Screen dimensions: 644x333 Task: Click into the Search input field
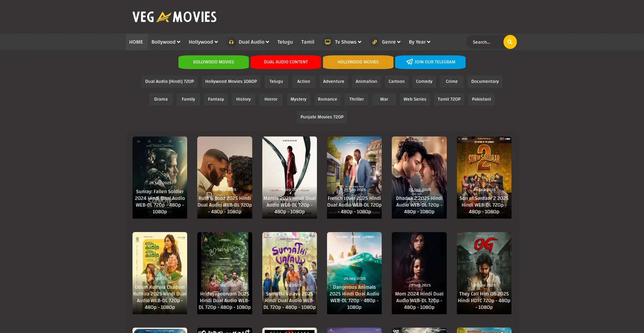tap(485, 42)
